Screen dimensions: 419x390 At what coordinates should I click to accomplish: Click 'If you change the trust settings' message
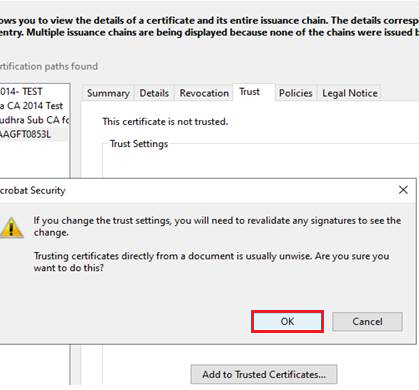coord(217,226)
